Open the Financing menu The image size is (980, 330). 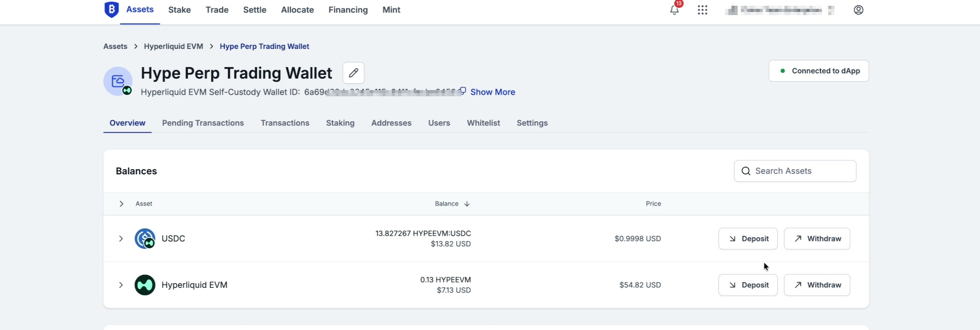[348, 10]
